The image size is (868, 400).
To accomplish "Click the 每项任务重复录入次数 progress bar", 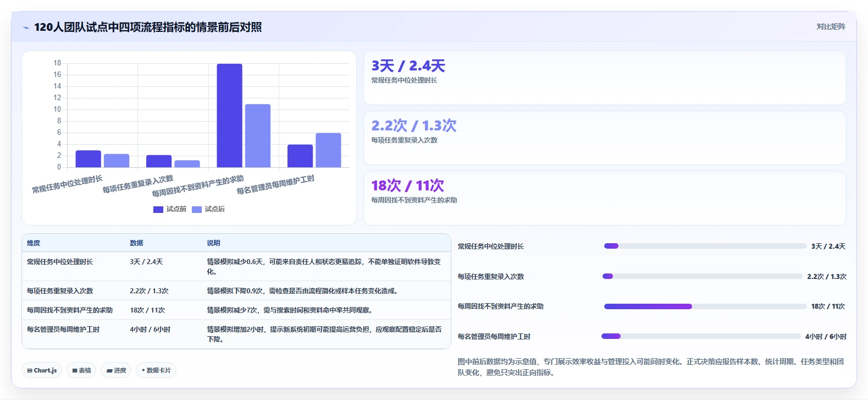I will tap(703, 276).
